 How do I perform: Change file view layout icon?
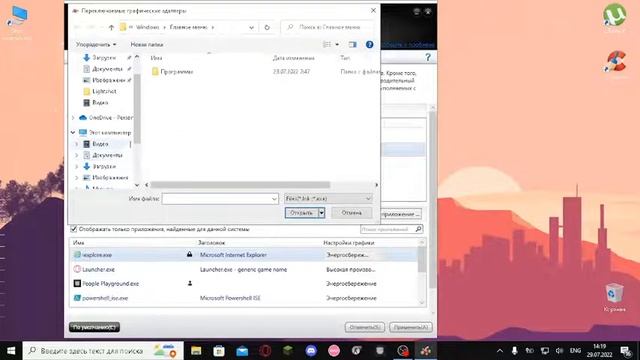tap(327, 44)
